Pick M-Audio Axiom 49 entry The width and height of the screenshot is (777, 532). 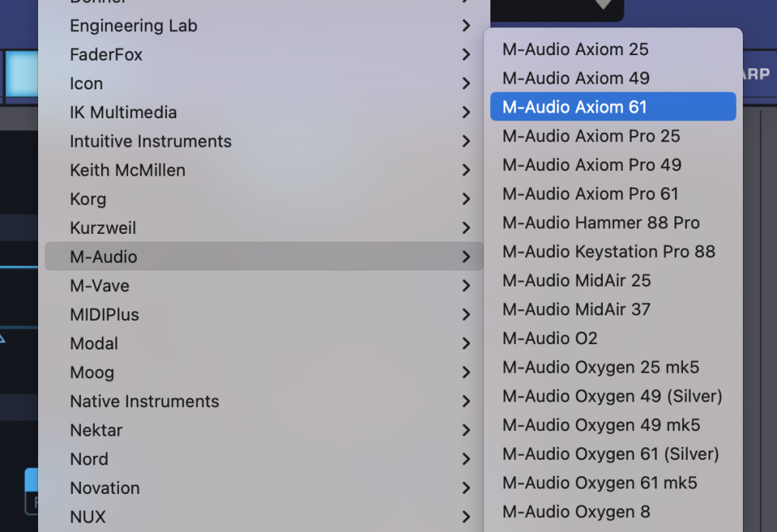pos(576,78)
